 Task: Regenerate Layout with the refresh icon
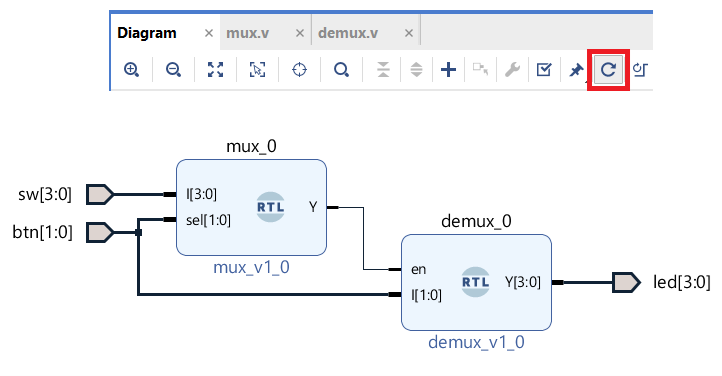[608, 69]
